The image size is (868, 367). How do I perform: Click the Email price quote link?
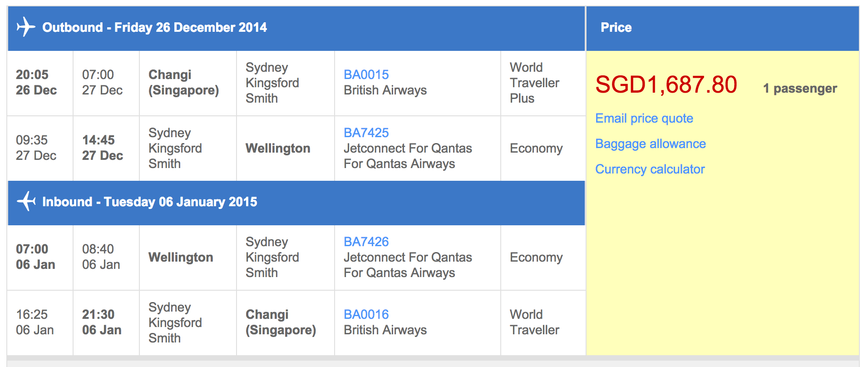click(644, 119)
